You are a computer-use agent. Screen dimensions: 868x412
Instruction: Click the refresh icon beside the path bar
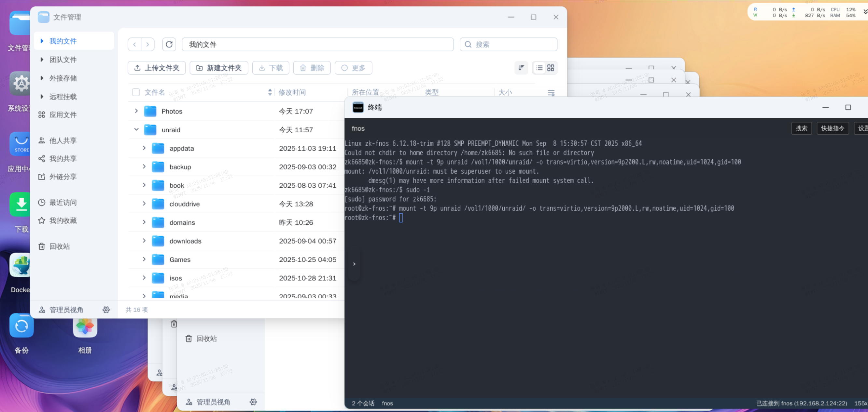169,45
